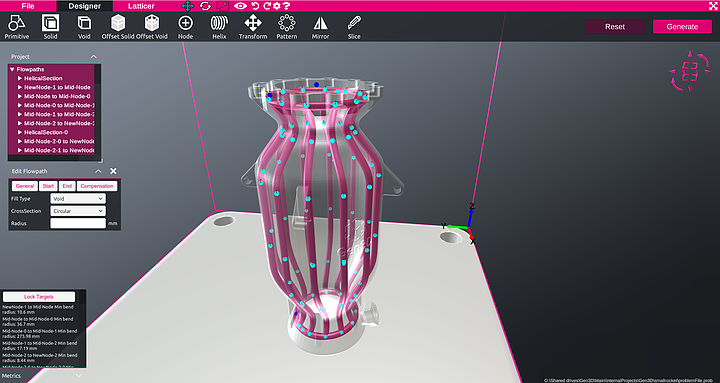Click the '17.19 mm' bend radius metric

point(39,345)
